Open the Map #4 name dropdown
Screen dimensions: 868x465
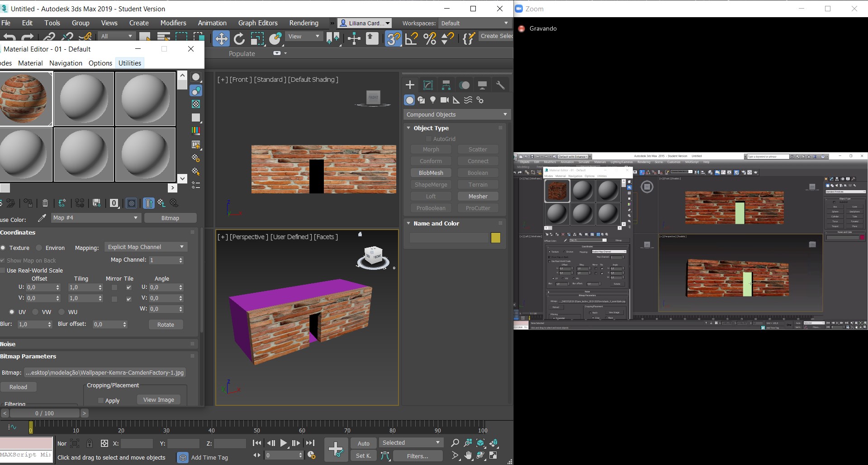[x=96, y=218]
